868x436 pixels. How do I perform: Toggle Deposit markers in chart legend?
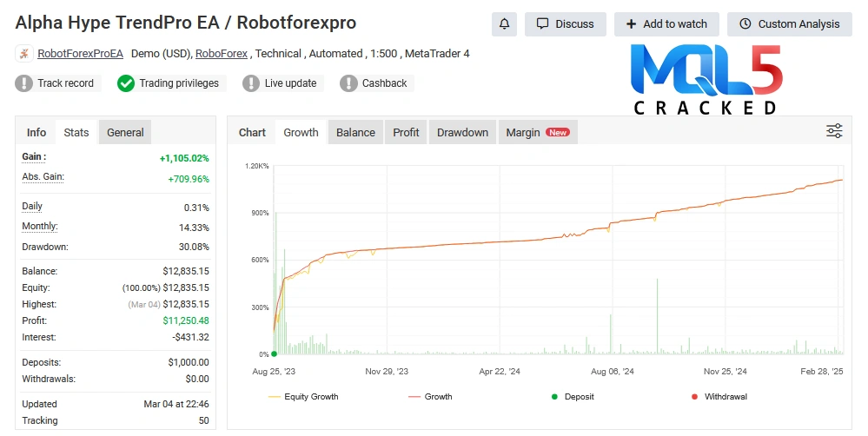[x=572, y=397]
